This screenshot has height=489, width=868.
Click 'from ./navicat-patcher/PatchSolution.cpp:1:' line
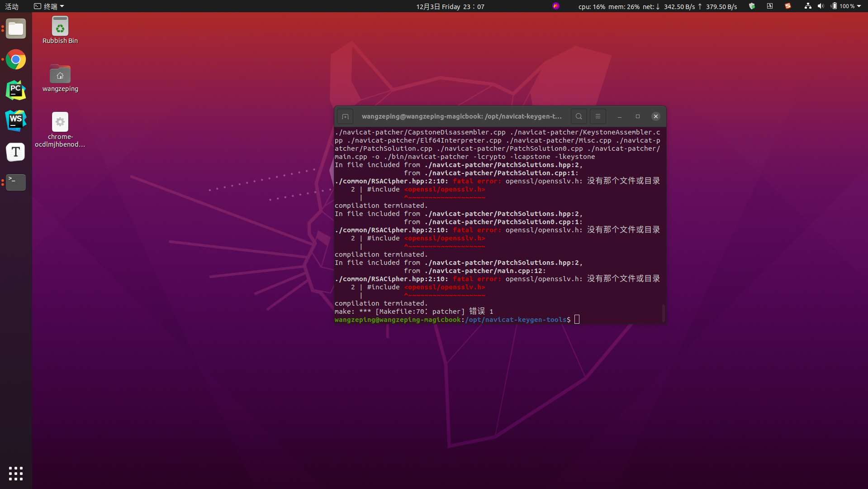491,173
